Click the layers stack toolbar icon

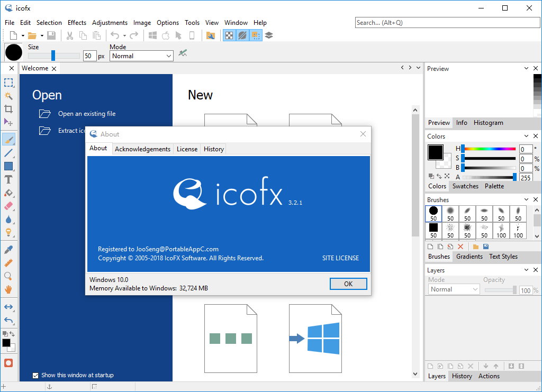[269, 35]
